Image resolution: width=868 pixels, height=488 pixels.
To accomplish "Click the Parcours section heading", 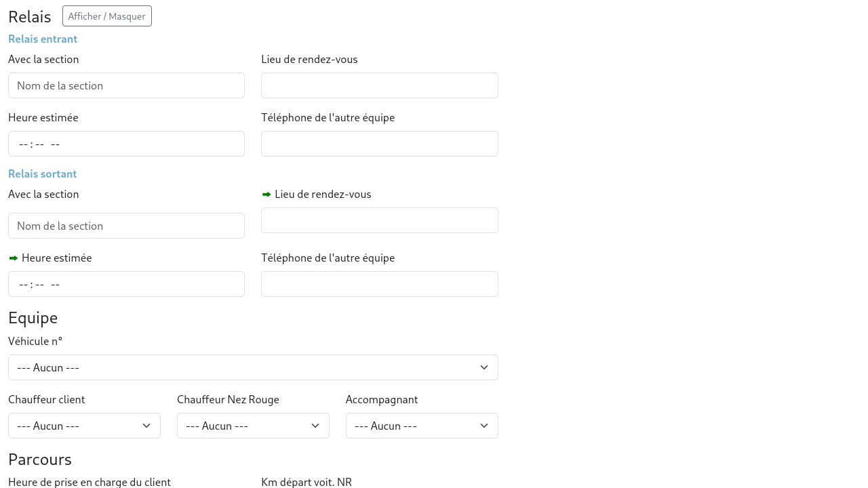I will pyautogui.click(x=40, y=460).
